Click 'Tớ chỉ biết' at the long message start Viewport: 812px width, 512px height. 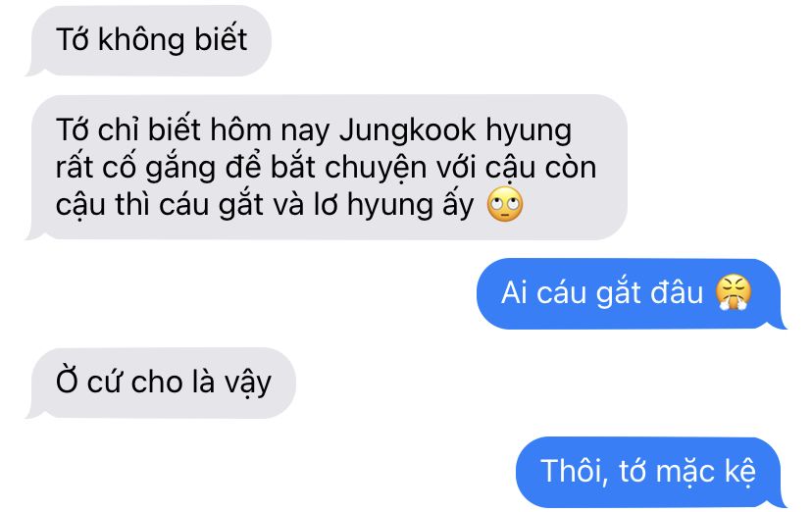(127, 129)
